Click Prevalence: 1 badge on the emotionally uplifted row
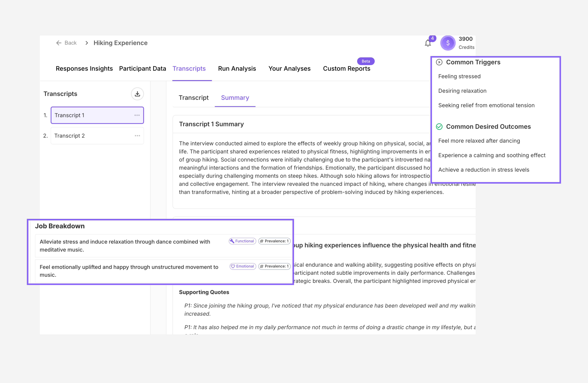This screenshot has width=588, height=383. pos(274,266)
